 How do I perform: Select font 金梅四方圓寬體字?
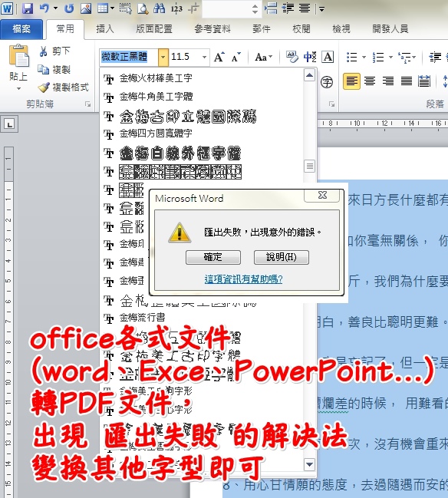[156, 134]
